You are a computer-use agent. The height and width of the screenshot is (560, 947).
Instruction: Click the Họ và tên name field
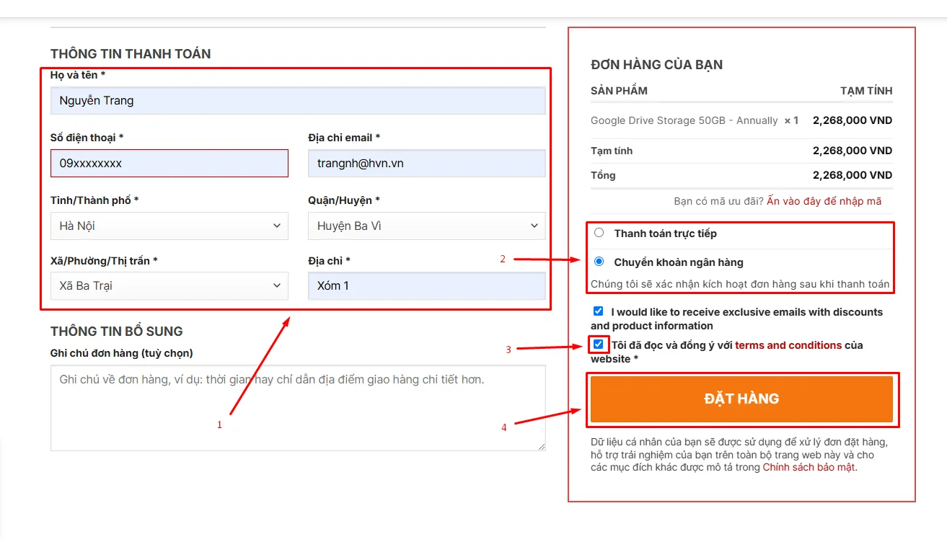pyautogui.click(x=297, y=101)
